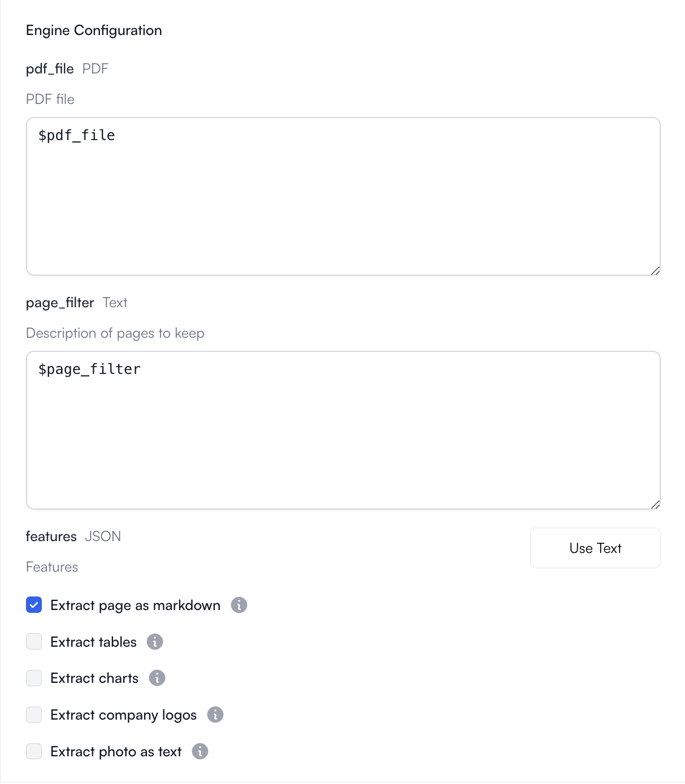Screen dimensions: 685x784
Task: Enable the Extract tables checkbox
Action: click(34, 642)
